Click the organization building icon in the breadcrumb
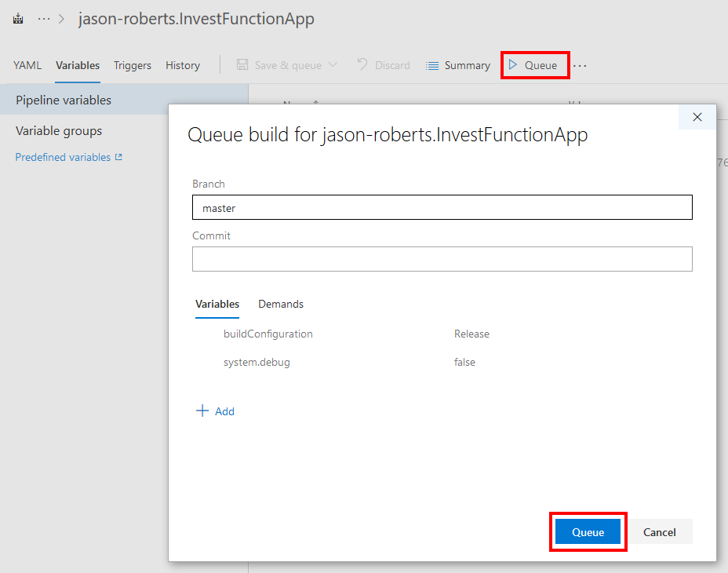Image resolution: width=728 pixels, height=573 pixels. click(x=17, y=18)
